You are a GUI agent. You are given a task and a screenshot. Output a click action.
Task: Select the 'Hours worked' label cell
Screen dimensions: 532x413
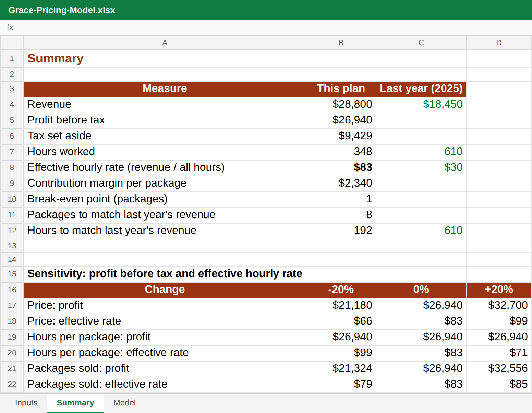click(165, 152)
